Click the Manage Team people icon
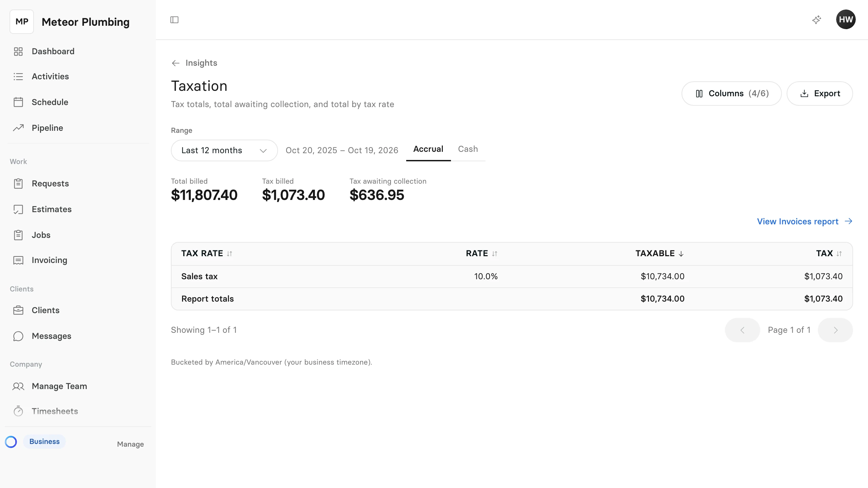 (x=18, y=386)
